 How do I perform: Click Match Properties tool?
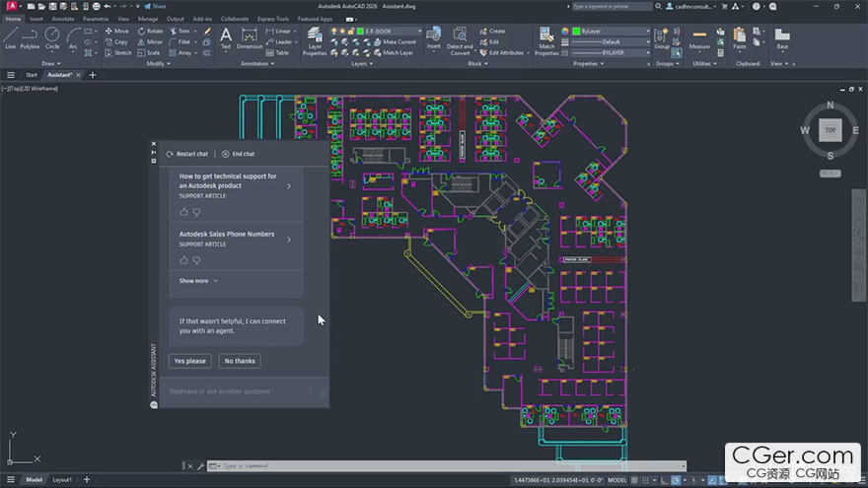coord(546,41)
